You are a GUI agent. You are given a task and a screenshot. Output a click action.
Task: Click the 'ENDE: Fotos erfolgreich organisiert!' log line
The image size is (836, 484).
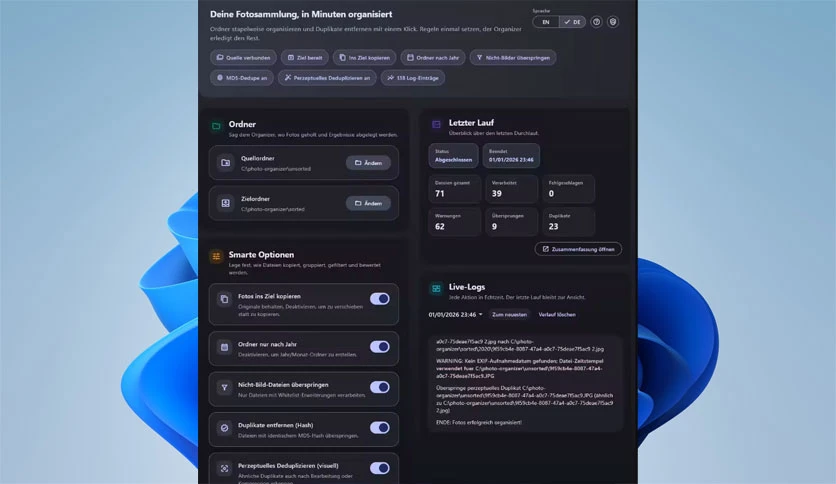tap(479, 422)
